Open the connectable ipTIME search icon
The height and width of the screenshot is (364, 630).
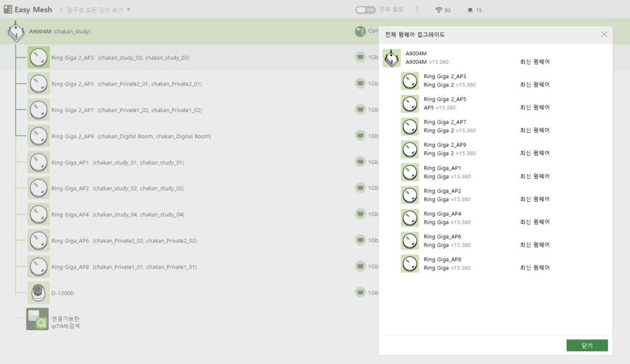coord(38,319)
